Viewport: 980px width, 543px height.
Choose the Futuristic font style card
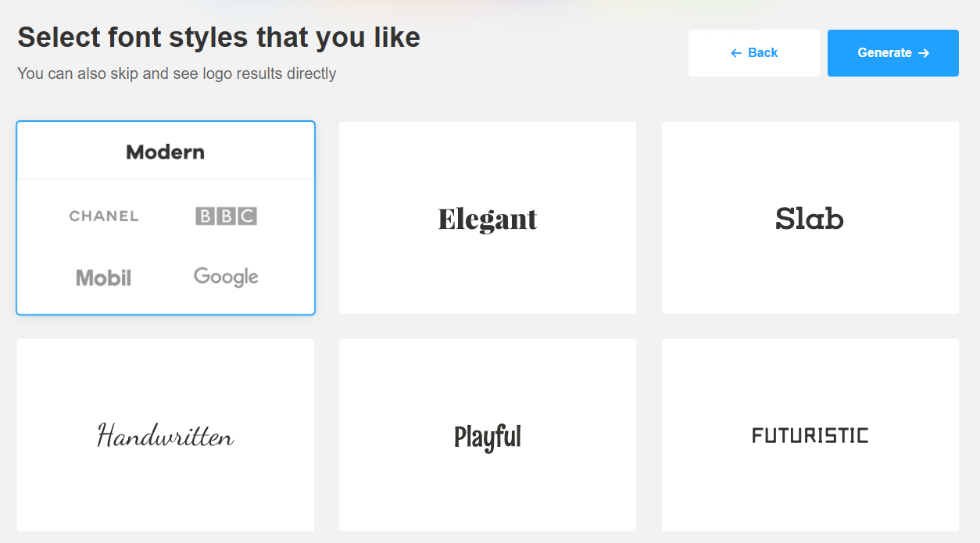810,435
